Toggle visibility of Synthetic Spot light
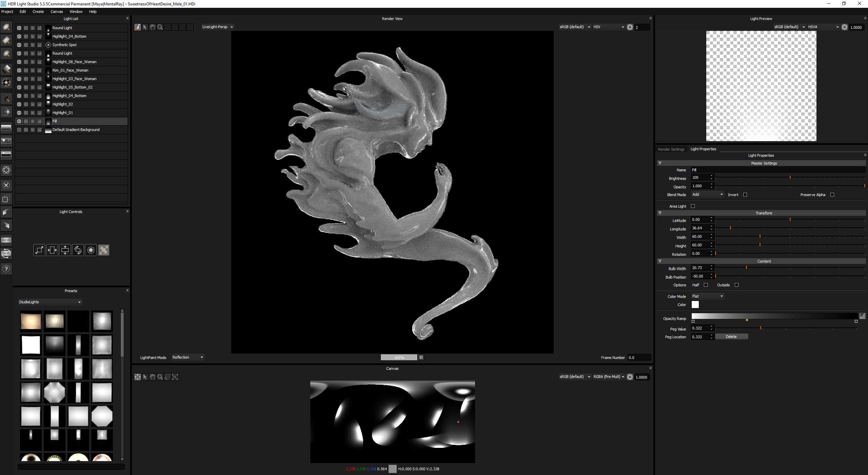The width and height of the screenshot is (868, 475). [19, 45]
